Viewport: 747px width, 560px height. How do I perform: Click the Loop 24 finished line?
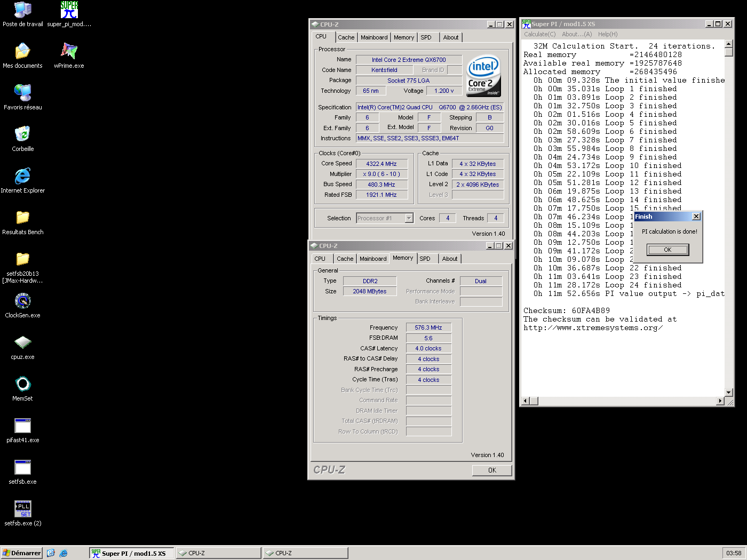608,285
